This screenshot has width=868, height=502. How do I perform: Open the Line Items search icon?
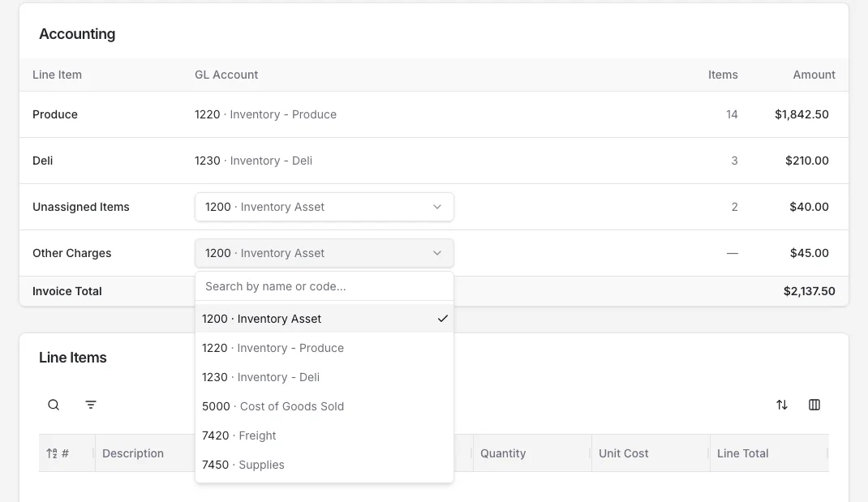[x=54, y=405]
